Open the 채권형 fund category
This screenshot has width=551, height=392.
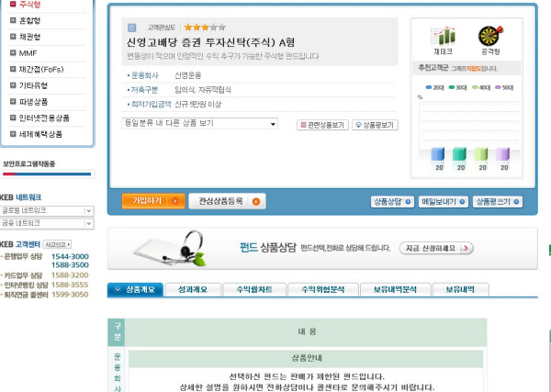point(30,37)
